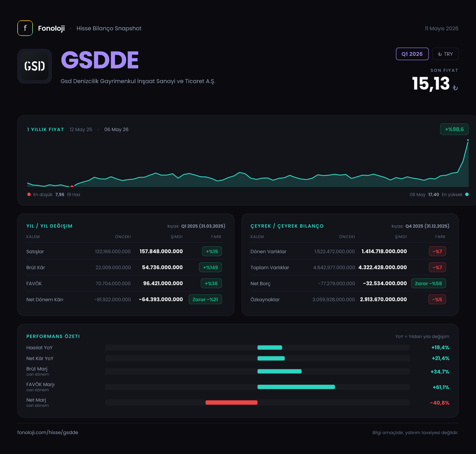476x454 pixels.
Task: Click the +%36 badge in the FAVÖK row
Action: (x=211, y=283)
